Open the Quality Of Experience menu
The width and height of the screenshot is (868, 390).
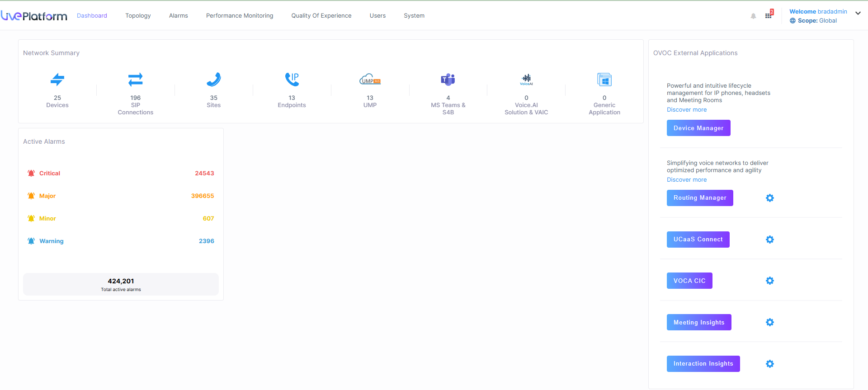pos(321,15)
